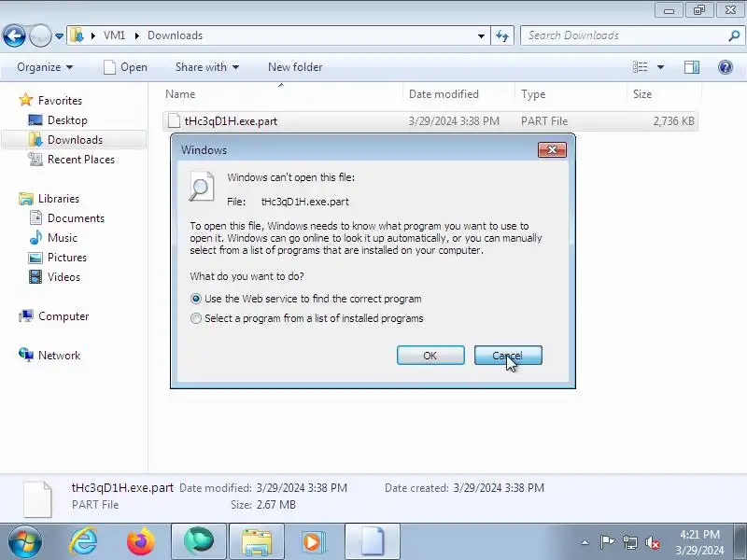Open Windows Explorer taskbar icon
This screenshot has width=747, height=560.
click(x=257, y=541)
